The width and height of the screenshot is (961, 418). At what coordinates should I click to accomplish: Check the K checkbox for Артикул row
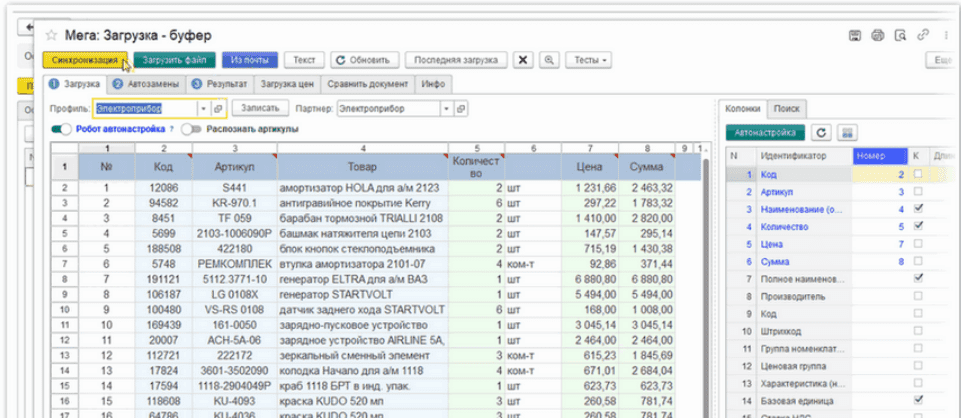click(x=917, y=191)
